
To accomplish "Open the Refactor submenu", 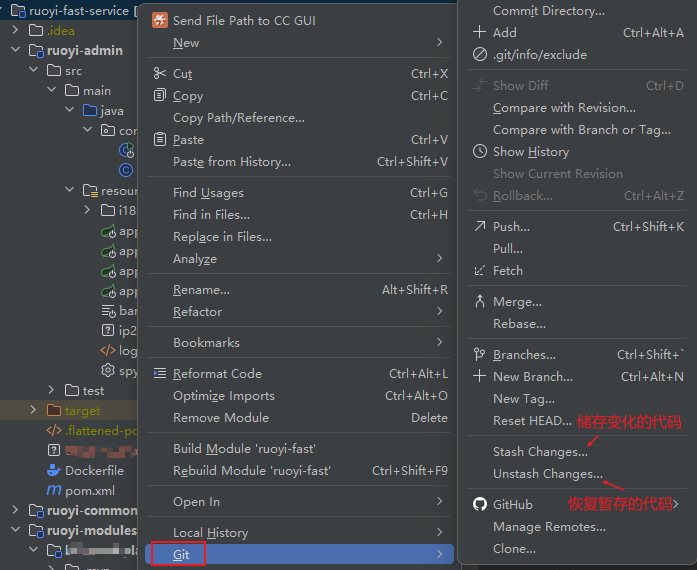I will (299, 311).
